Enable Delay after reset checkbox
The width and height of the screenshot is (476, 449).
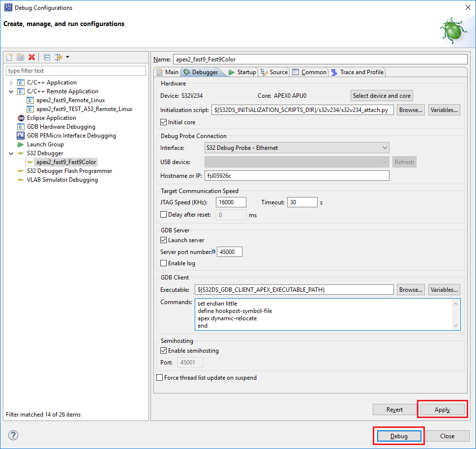pyautogui.click(x=164, y=215)
